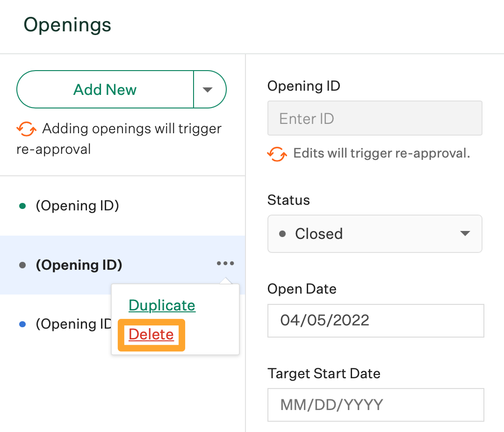504x432 pixels.
Task: Click the gray dot on selected opening
Action: [x=22, y=265]
